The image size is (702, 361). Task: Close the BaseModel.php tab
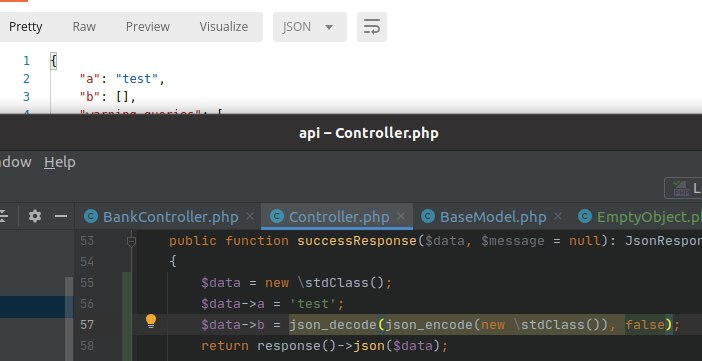(x=558, y=216)
